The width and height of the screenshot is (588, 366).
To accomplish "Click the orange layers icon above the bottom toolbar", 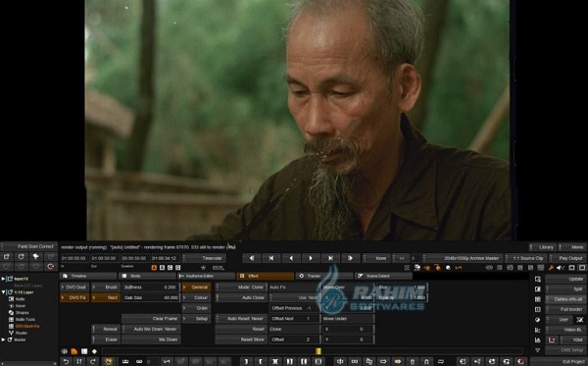I will [74, 351].
